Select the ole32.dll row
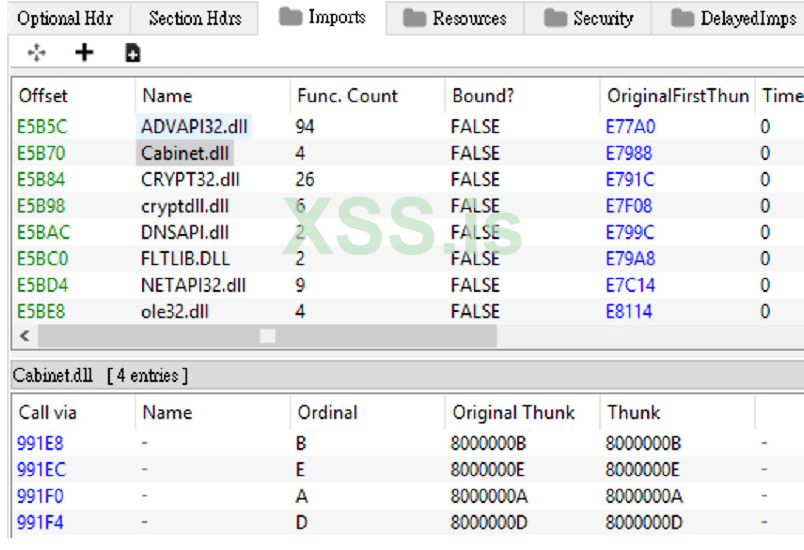 click(x=408, y=312)
